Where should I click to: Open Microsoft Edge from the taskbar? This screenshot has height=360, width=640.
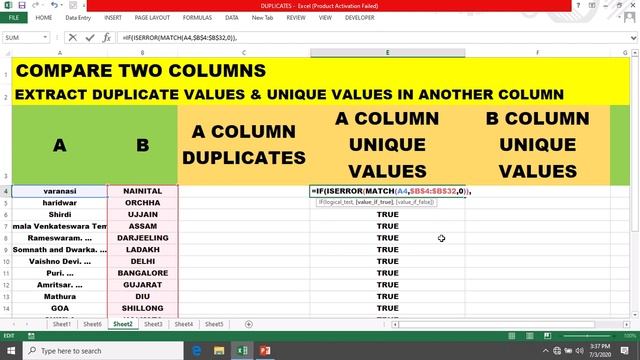(196, 351)
